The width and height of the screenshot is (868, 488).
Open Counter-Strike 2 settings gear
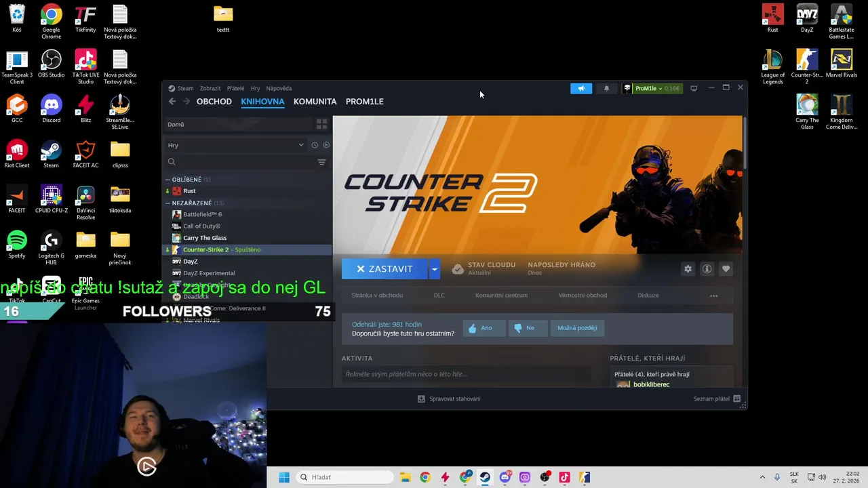688,269
